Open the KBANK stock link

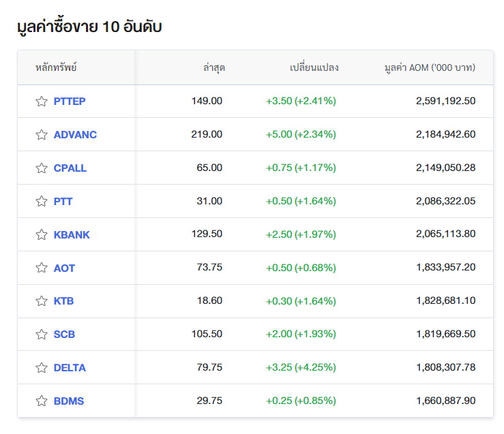pyautogui.click(x=72, y=234)
